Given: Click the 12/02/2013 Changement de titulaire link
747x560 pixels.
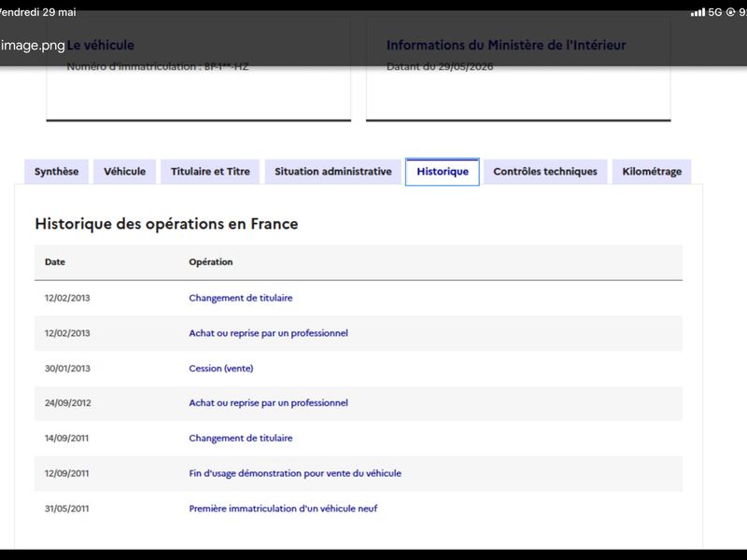Looking at the screenshot, I should click(x=241, y=298).
